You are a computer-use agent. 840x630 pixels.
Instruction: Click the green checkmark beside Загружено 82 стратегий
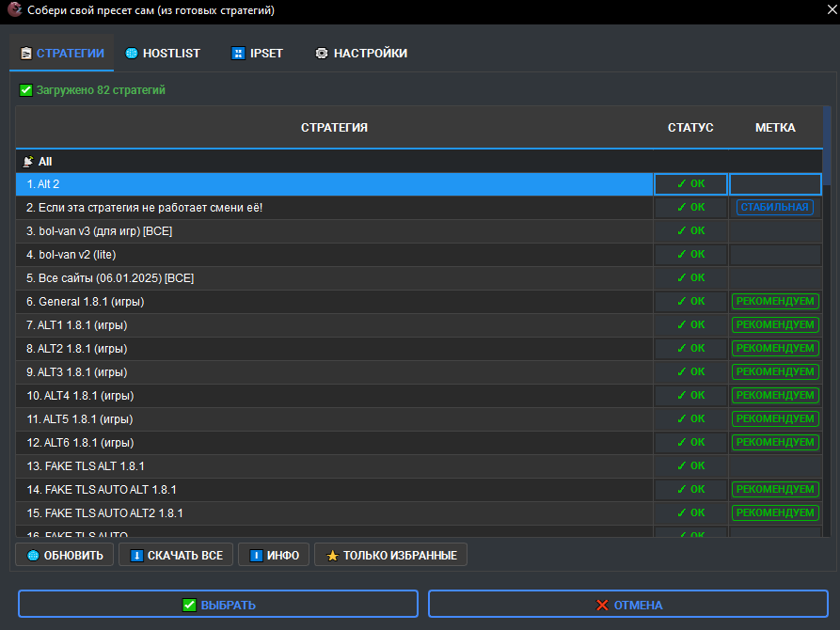pos(25,90)
